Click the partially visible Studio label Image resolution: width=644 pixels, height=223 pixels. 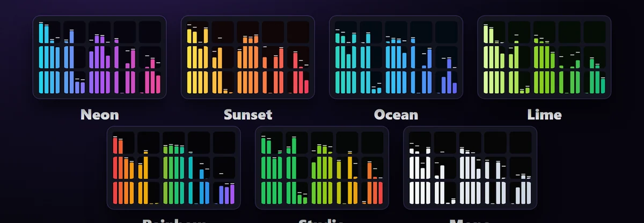tap(321, 220)
